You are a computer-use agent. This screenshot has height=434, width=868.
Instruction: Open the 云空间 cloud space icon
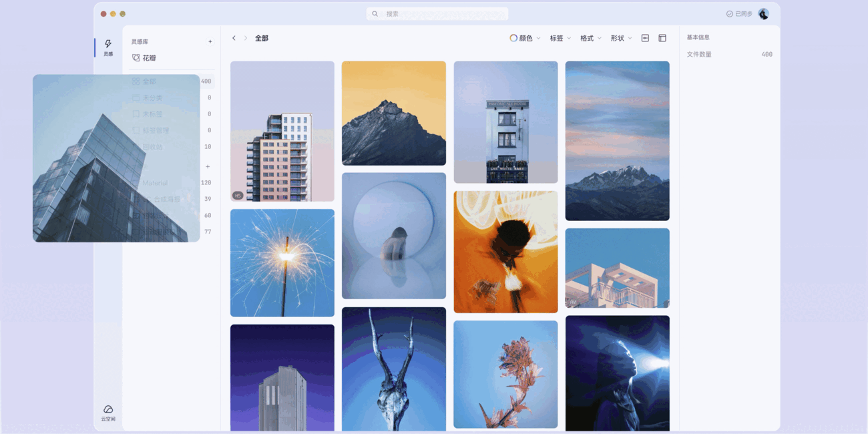(108, 413)
